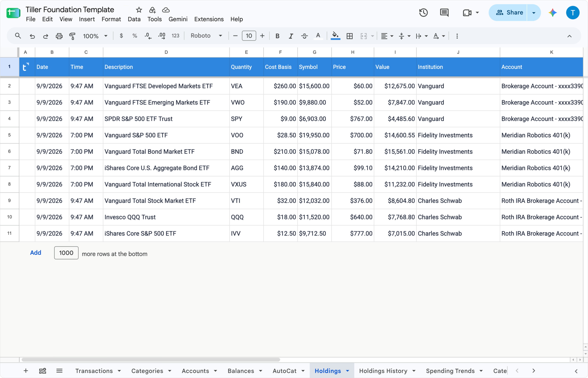The image size is (588, 378).
Task: Open the toolbar three-dot more menu
Action: click(x=457, y=36)
